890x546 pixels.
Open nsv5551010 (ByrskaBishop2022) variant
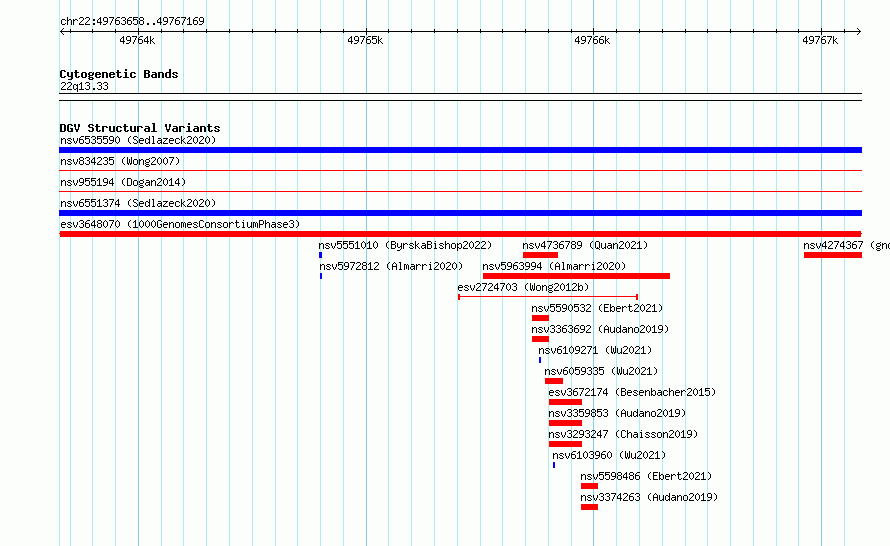pos(405,245)
